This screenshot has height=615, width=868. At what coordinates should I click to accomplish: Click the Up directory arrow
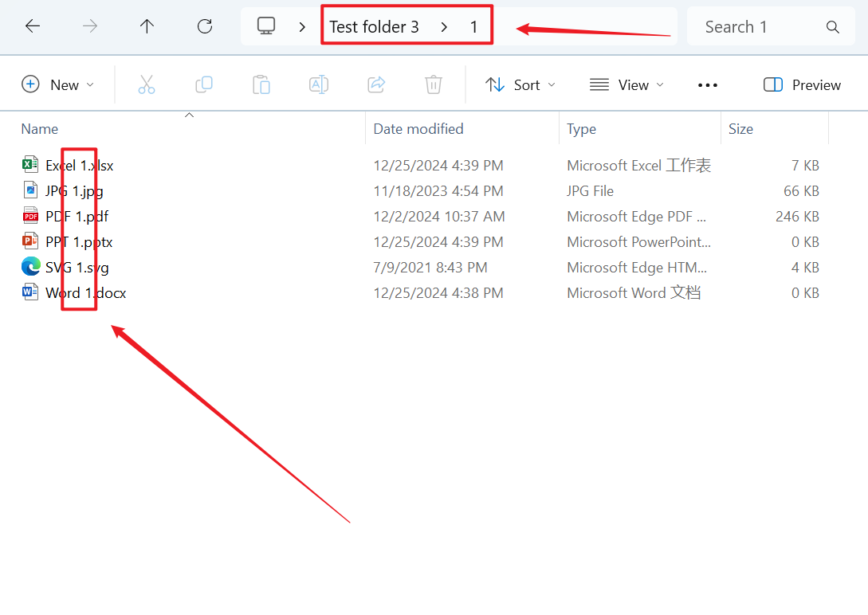147,26
